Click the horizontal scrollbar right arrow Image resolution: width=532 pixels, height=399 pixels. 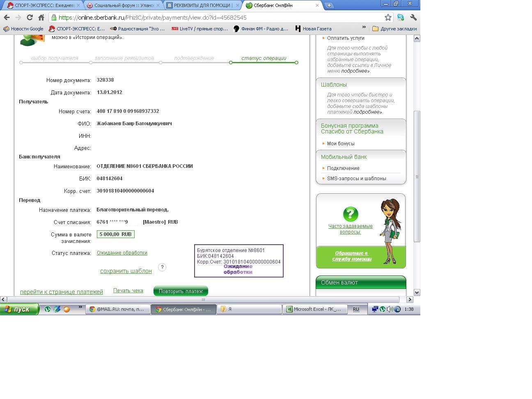coord(410,299)
